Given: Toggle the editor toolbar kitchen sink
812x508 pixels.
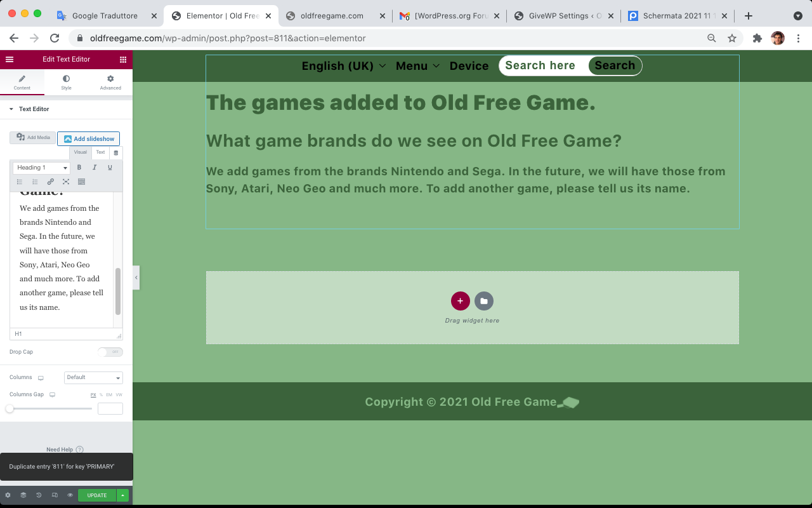Looking at the screenshot, I should coord(81,182).
